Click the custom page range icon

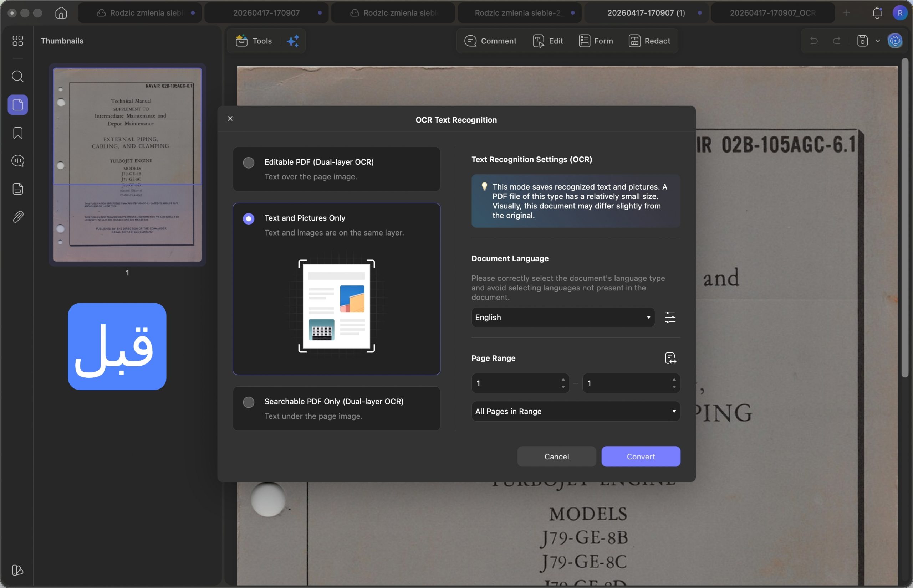[x=670, y=358]
